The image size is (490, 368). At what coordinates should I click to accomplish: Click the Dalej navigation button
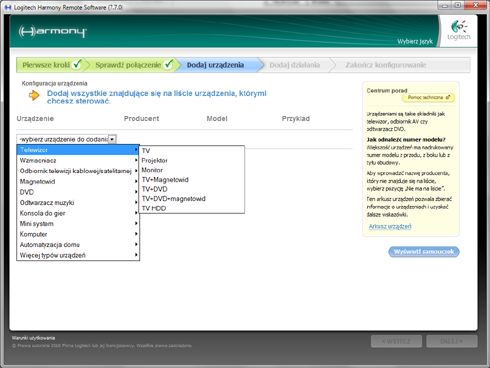[x=452, y=341]
